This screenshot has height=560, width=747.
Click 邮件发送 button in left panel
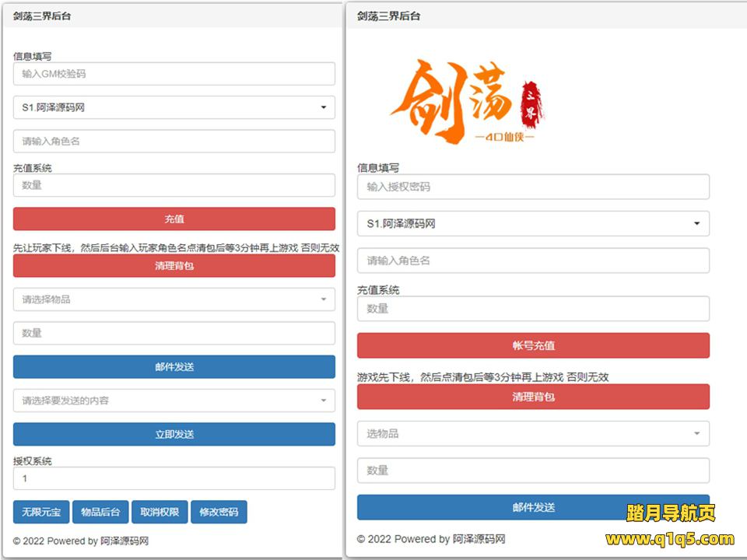(x=174, y=367)
